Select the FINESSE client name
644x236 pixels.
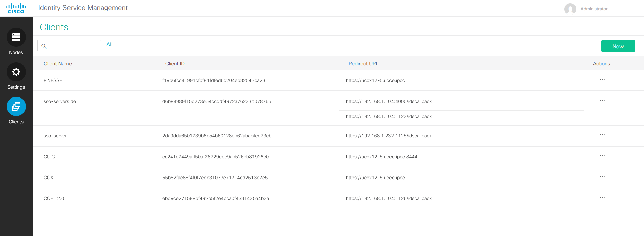click(x=53, y=81)
